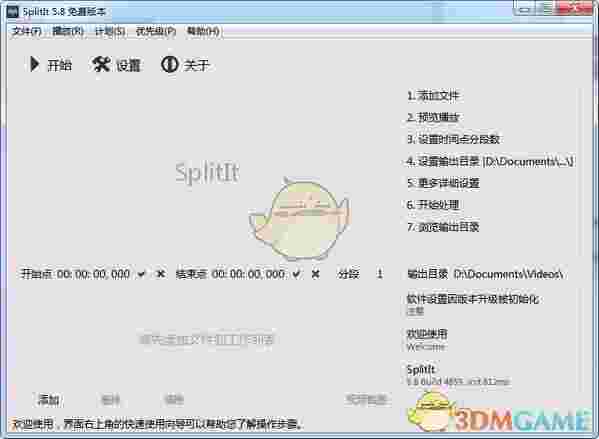Click guide step 1. 添加文件

433,96
